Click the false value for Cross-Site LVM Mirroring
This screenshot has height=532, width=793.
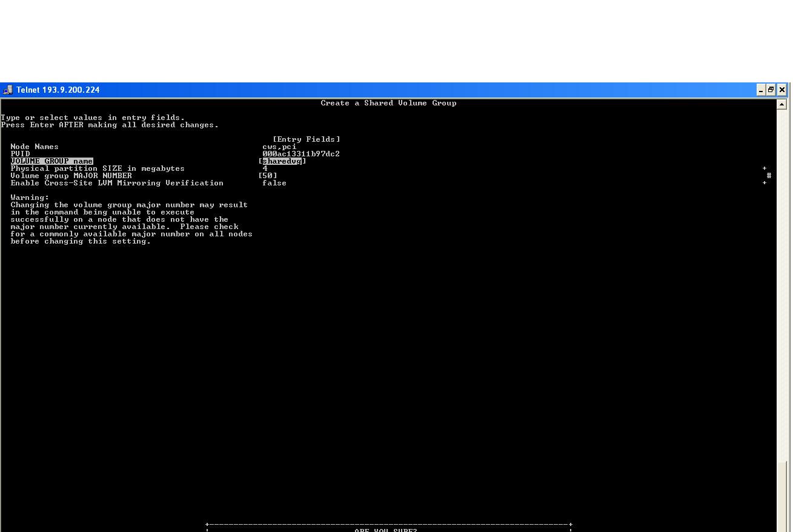(274, 183)
